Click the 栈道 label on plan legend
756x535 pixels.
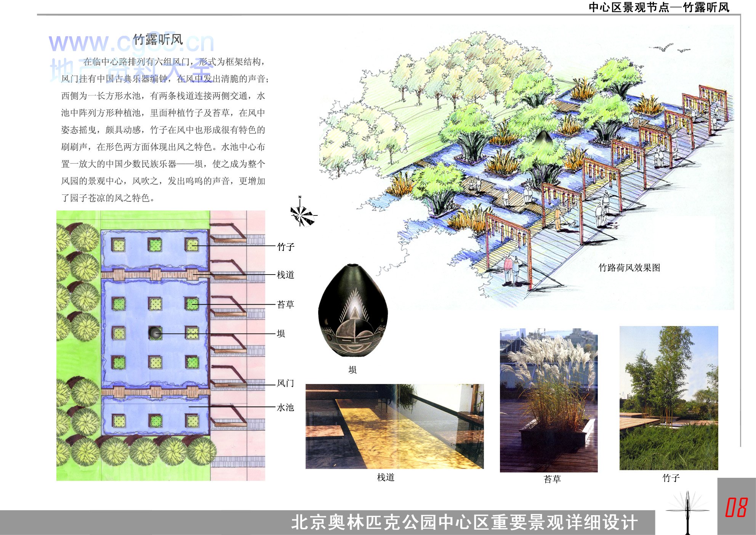(x=285, y=275)
